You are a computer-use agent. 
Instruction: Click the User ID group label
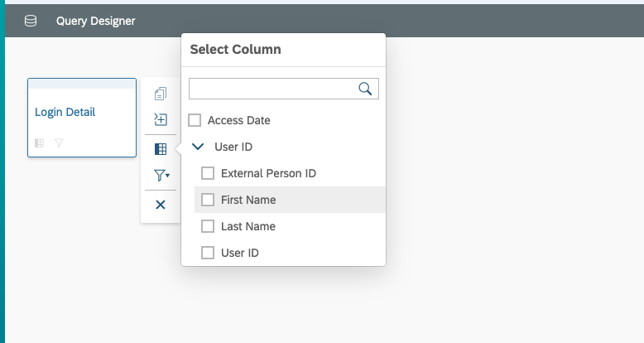click(233, 147)
